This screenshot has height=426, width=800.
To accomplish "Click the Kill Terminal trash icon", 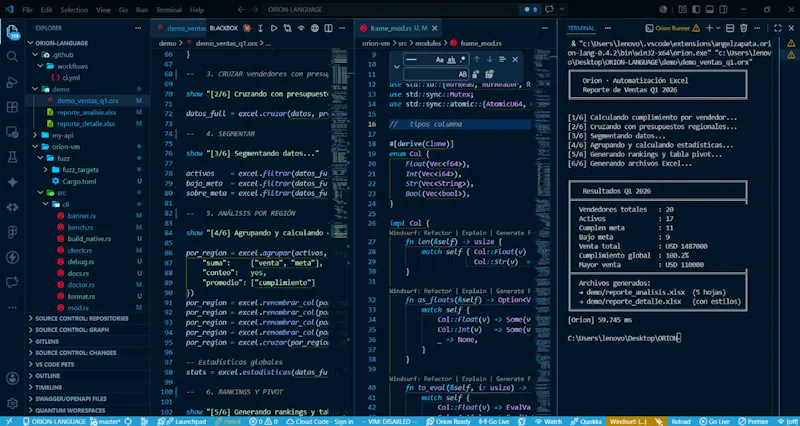I will pos(743,29).
